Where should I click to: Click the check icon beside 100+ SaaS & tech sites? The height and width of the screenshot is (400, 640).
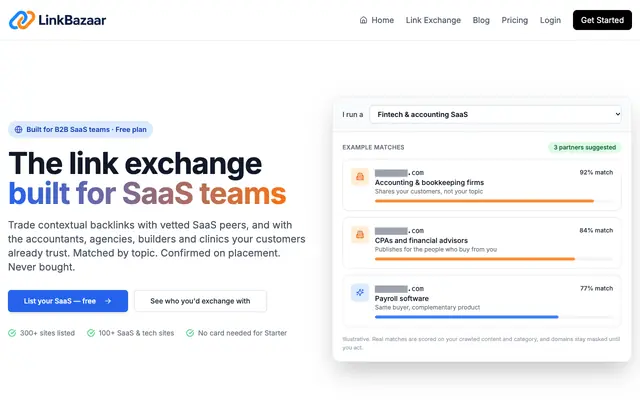(91, 333)
